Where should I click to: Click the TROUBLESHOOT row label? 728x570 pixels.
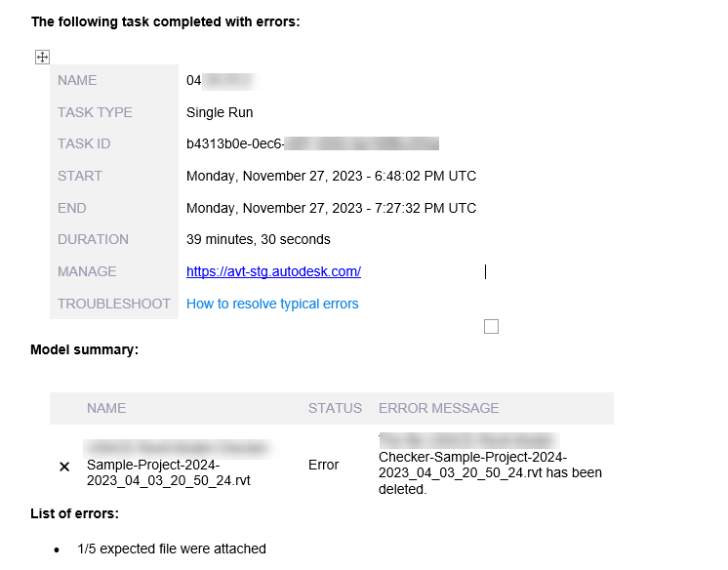tap(113, 304)
